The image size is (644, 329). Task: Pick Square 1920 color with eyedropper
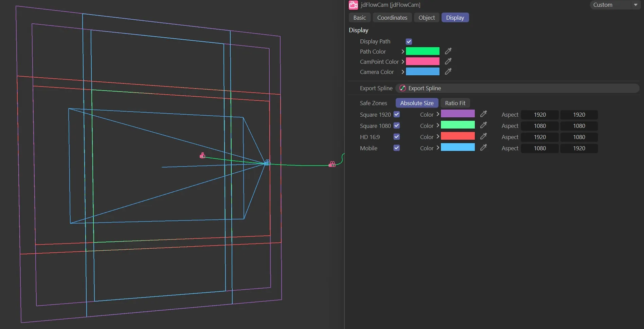(483, 114)
